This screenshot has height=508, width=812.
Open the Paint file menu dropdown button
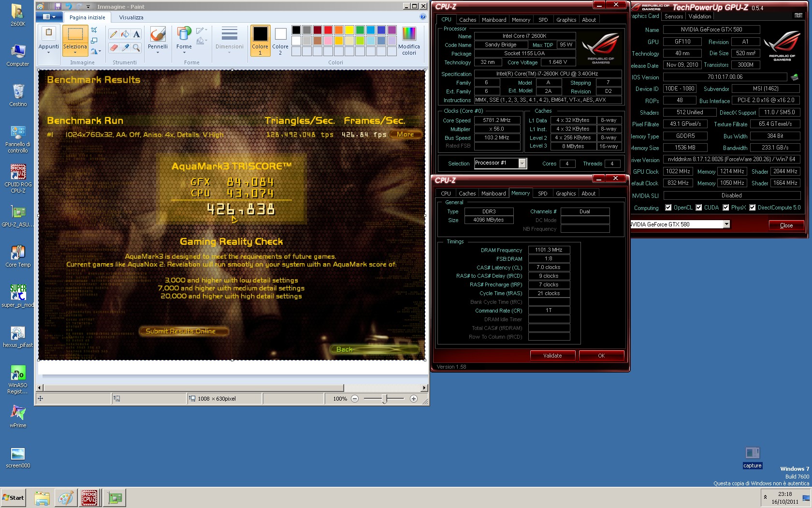click(49, 17)
